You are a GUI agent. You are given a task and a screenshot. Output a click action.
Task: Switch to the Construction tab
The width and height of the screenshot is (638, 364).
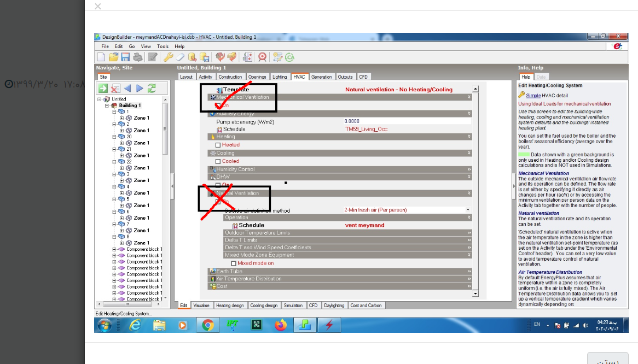pos(230,77)
